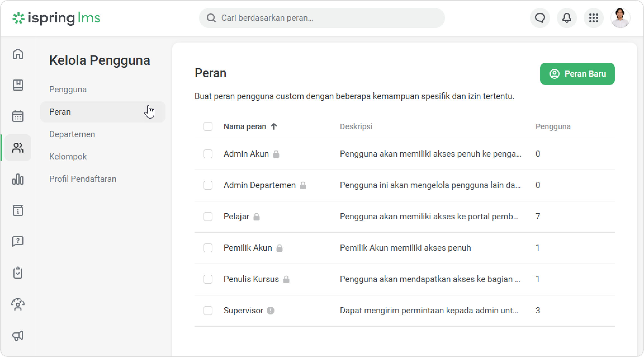This screenshot has height=357, width=644.
Task: Open the courses book icon in sidebar
Action: (18, 85)
